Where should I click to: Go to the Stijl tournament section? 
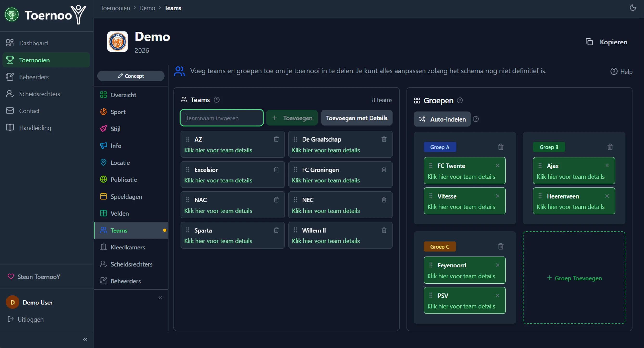click(131, 129)
